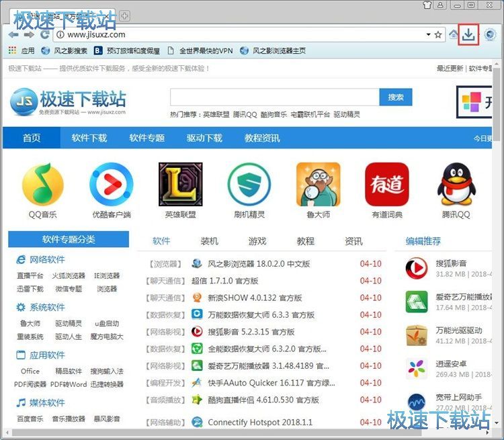Viewport: 504px width, 440px height.
Task: Open the download manager icon
Action: tap(468, 34)
